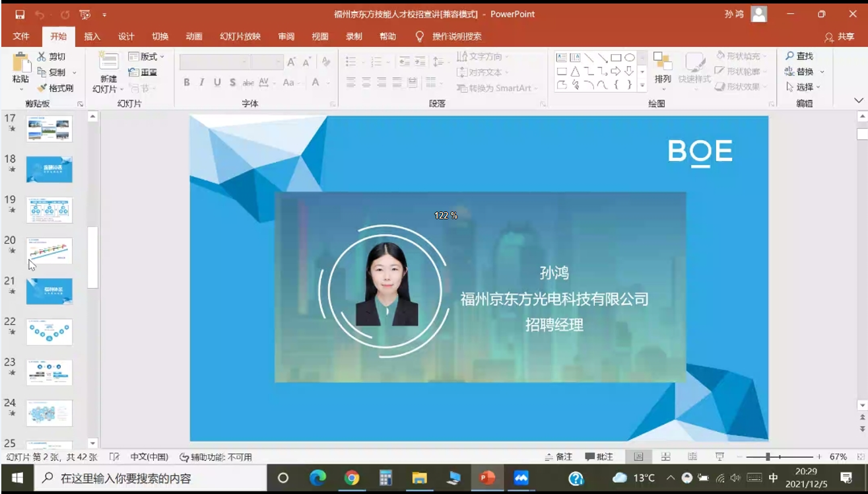Switch to normal view in status bar
The height and width of the screenshot is (494, 868).
(638, 457)
